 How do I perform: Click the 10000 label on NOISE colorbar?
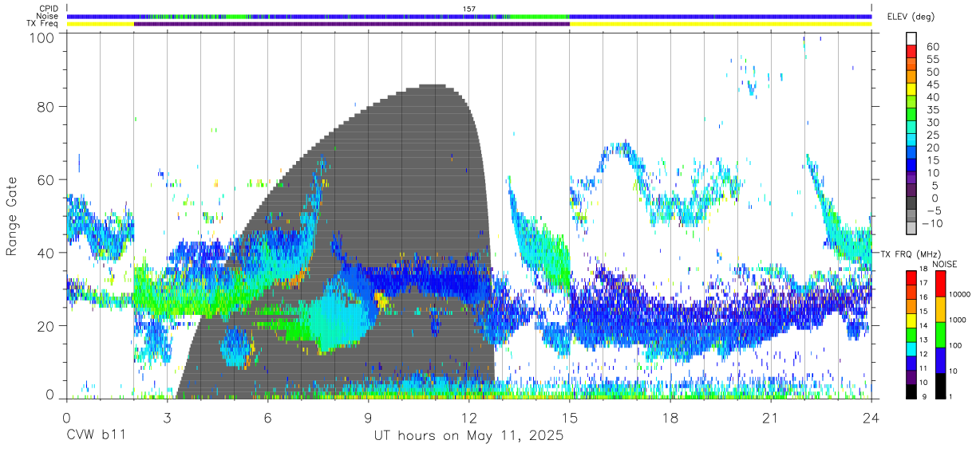(961, 294)
